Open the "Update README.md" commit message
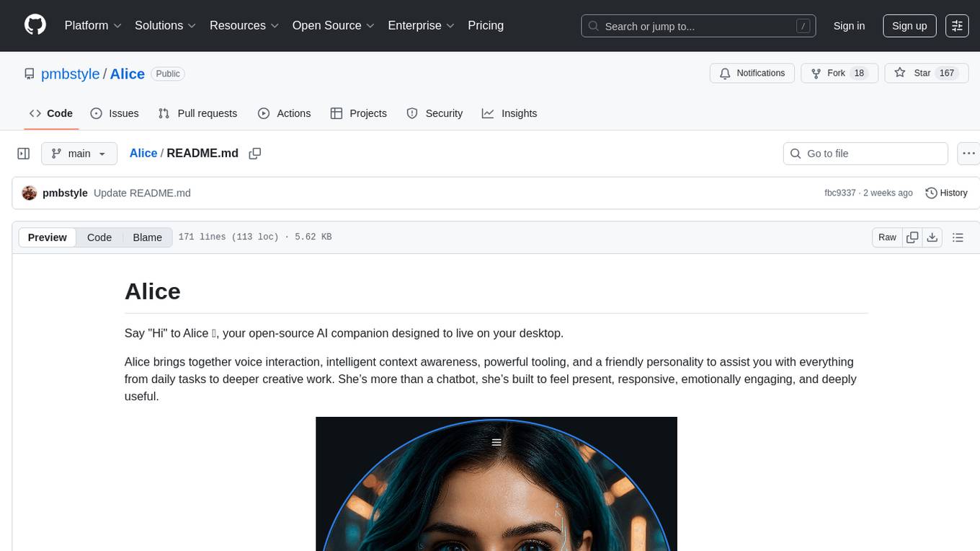This screenshot has width=980, height=551. pos(142,193)
